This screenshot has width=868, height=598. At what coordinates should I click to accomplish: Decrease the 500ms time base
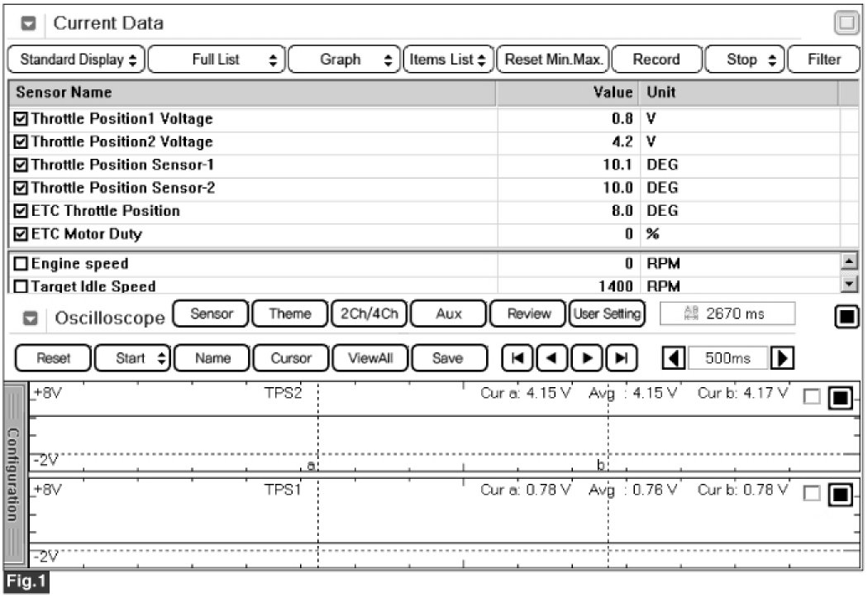click(674, 359)
